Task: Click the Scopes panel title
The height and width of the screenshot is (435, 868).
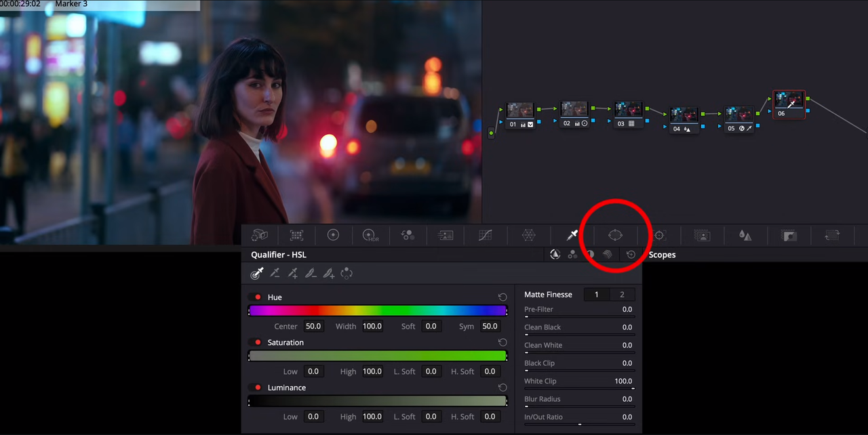Action: point(662,255)
